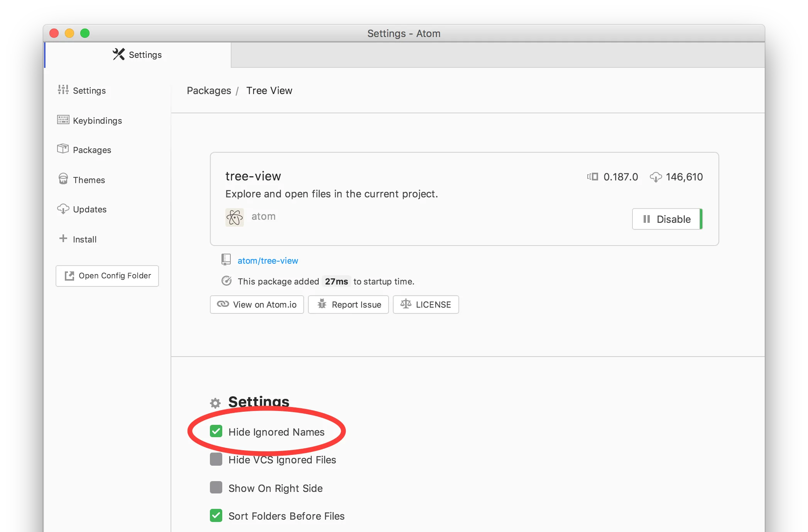
Task: Click the Open Config Folder button
Action: tap(107, 276)
